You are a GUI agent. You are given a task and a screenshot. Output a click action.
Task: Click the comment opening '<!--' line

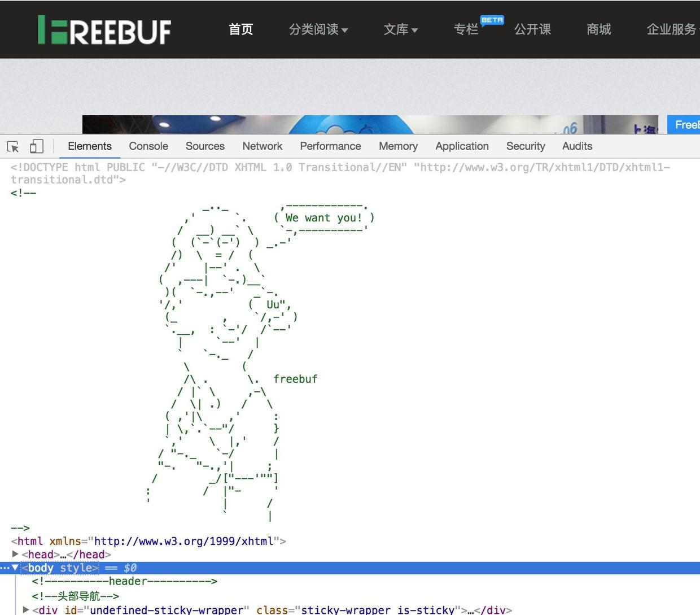click(x=23, y=193)
